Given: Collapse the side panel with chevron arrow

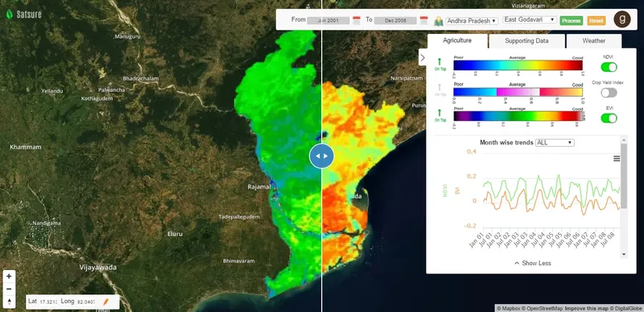Looking at the screenshot, I should (423, 57).
